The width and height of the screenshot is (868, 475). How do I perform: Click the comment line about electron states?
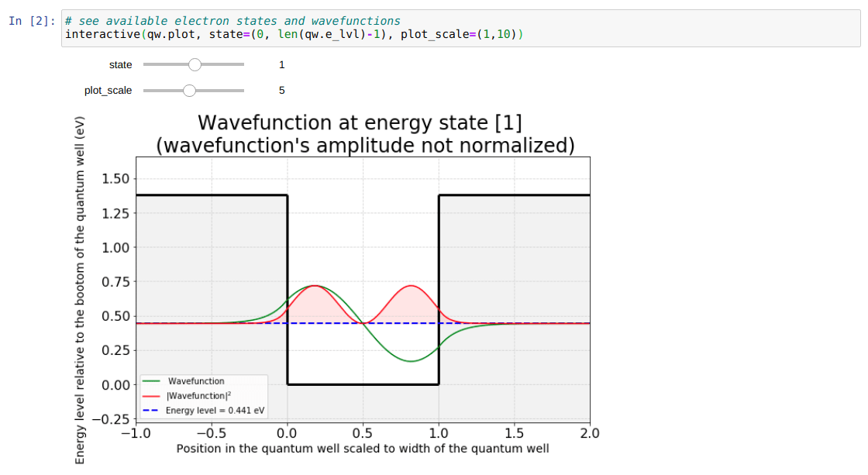click(x=232, y=20)
